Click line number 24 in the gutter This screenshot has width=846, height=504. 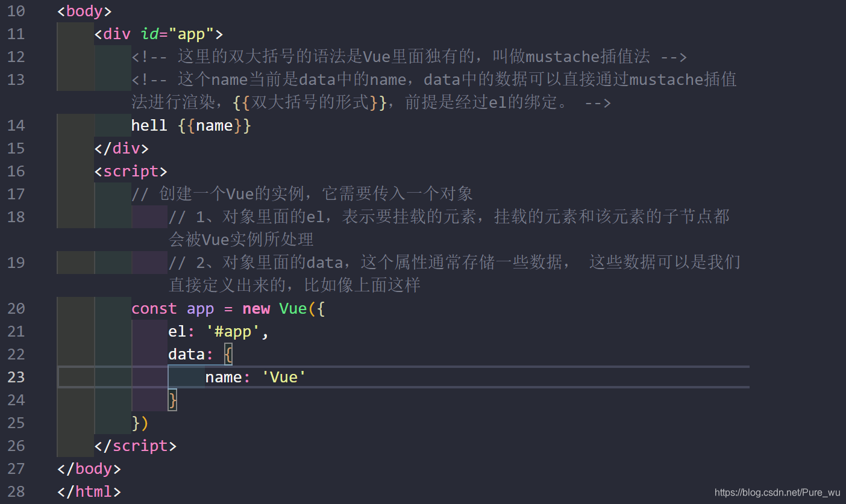point(16,400)
